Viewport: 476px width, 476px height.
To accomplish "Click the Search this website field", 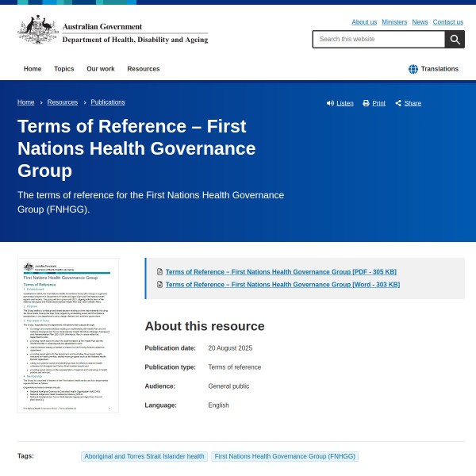I will click(378, 39).
